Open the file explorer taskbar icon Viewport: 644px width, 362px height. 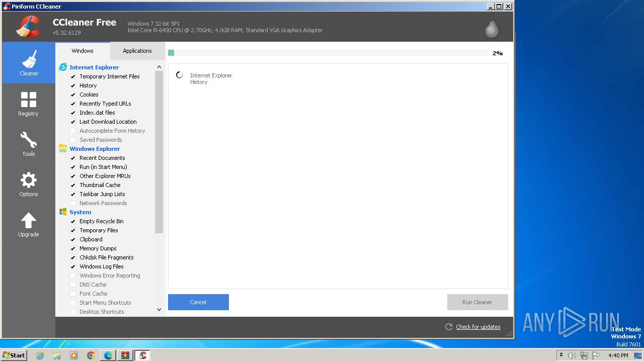click(57, 355)
